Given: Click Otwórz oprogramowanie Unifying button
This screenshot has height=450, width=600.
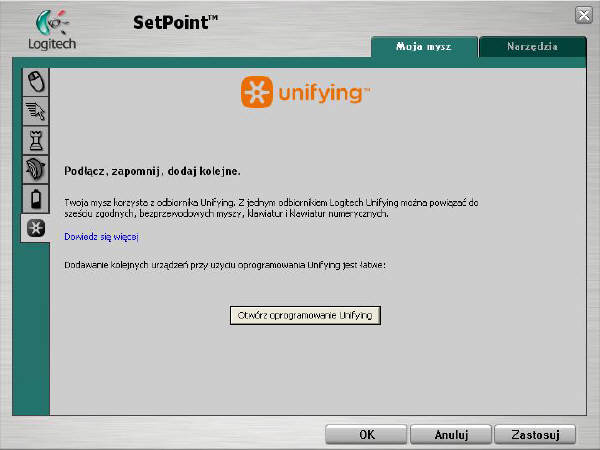Looking at the screenshot, I should 305,315.
